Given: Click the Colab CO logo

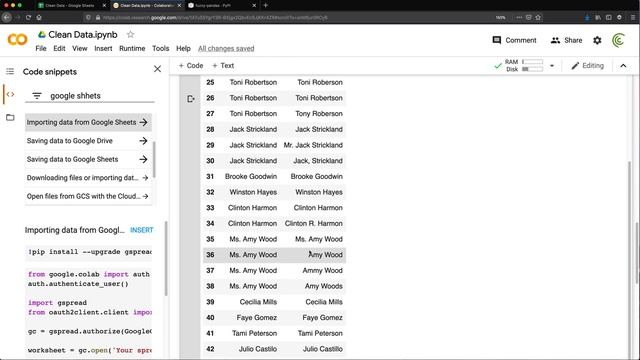Looking at the screenshot, I should (17, 40).
